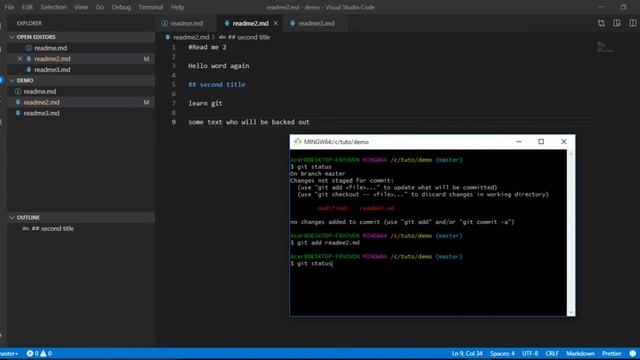Click MINGW64 terminal scrollbar down arrow
640x360 pixels.
pos(571,312)
